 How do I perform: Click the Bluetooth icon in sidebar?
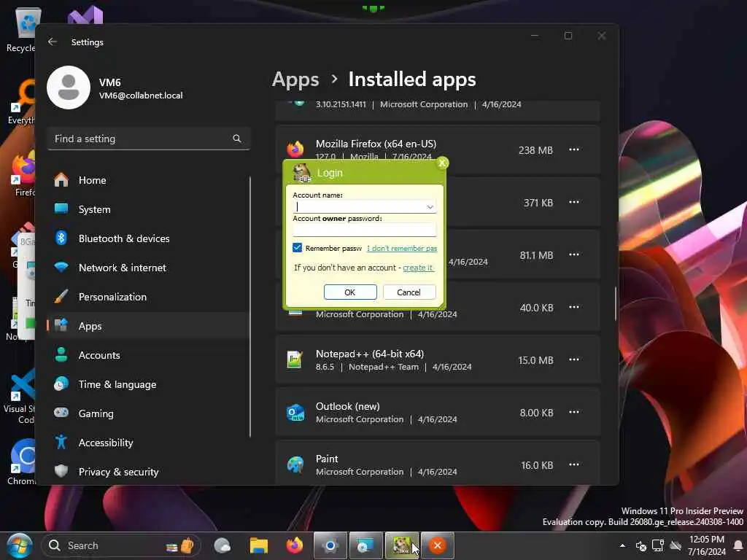[x=61, y=238]
